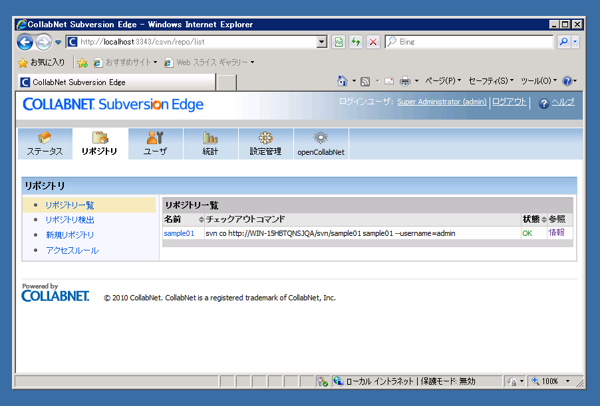Open the ツール(O) menu
The width and height of the screenshot is (600, 406).
(539, 81)
